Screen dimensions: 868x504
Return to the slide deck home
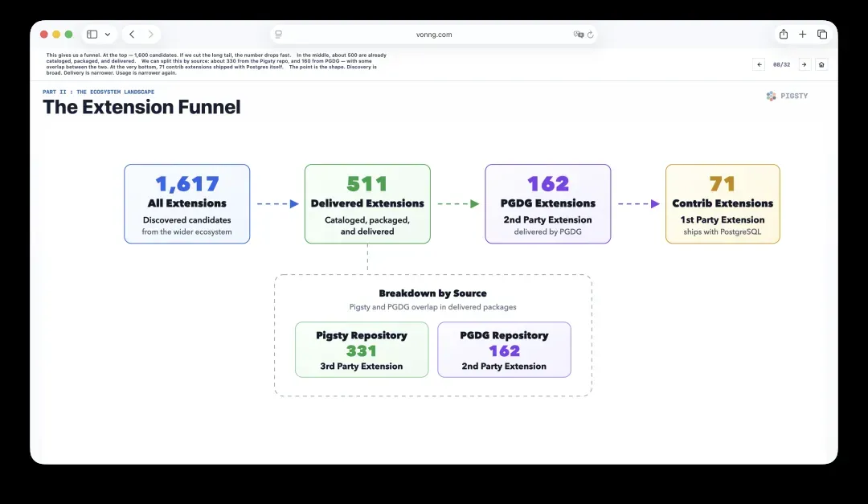point(821,65)
